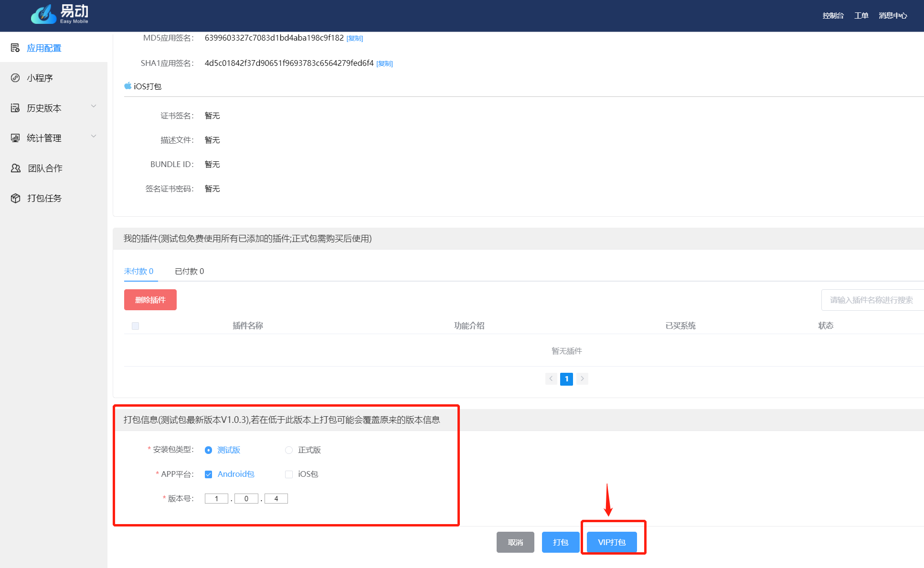The image size is (924, 568).
Task: Click the 插件名称 column header
Action: [248, 326]
